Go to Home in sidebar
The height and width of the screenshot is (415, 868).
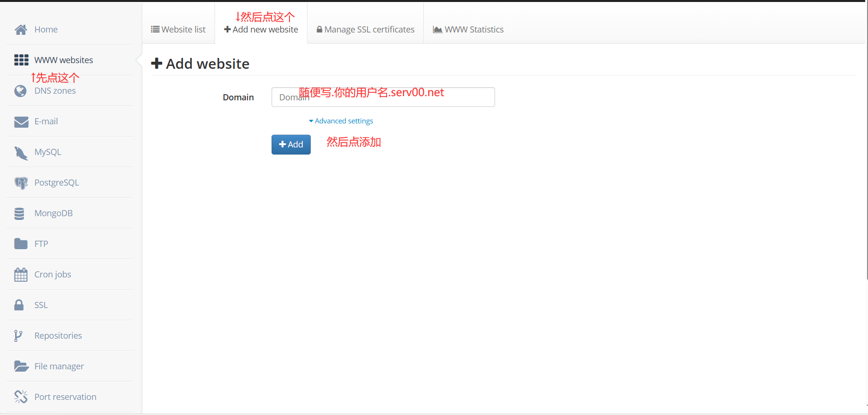(x=70, y=29)
